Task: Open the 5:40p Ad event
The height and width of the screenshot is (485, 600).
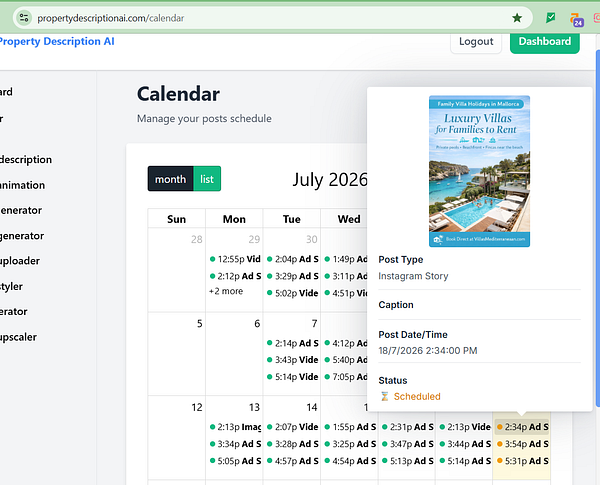Action: click(x=345, y=360)
